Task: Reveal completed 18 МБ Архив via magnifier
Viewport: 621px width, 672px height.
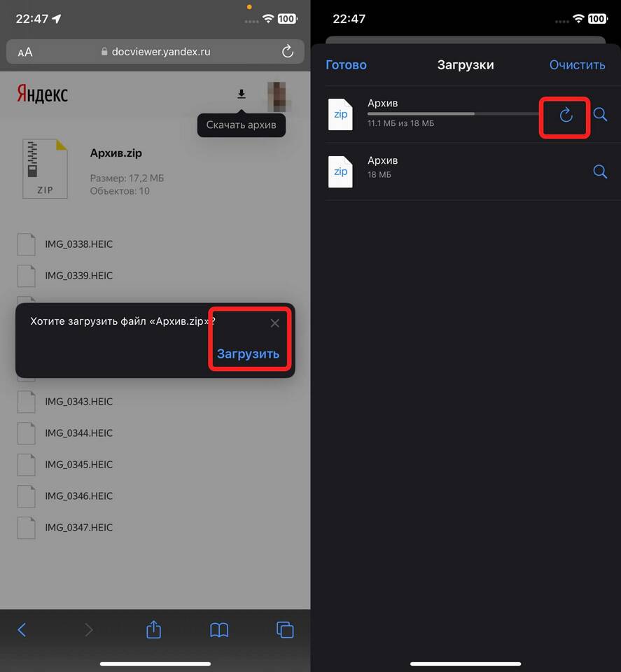Action: coord(600,171)
